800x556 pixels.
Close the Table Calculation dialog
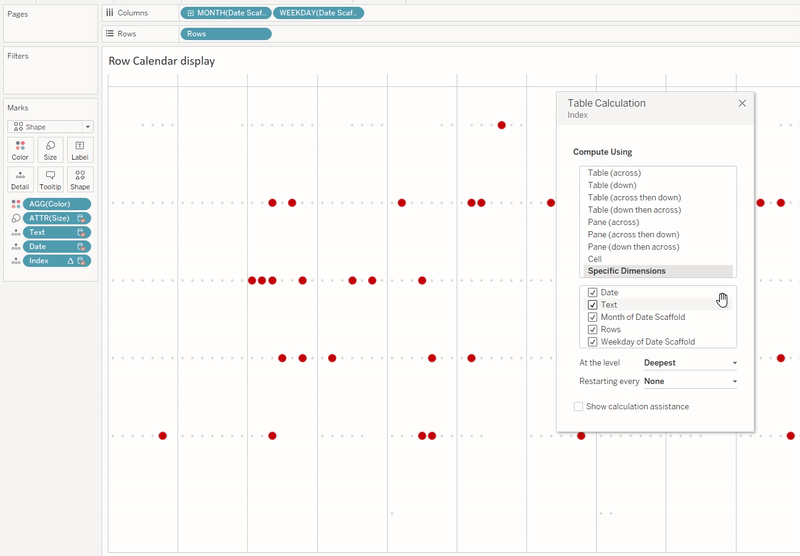[742, 103]
